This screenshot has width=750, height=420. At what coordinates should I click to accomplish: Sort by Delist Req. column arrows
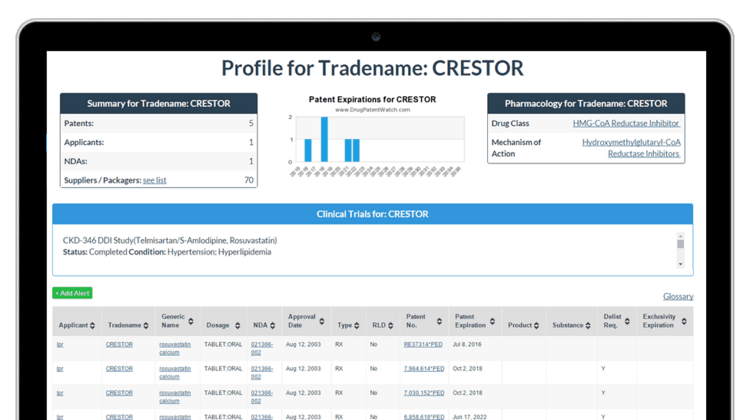(x=627, y=321)
